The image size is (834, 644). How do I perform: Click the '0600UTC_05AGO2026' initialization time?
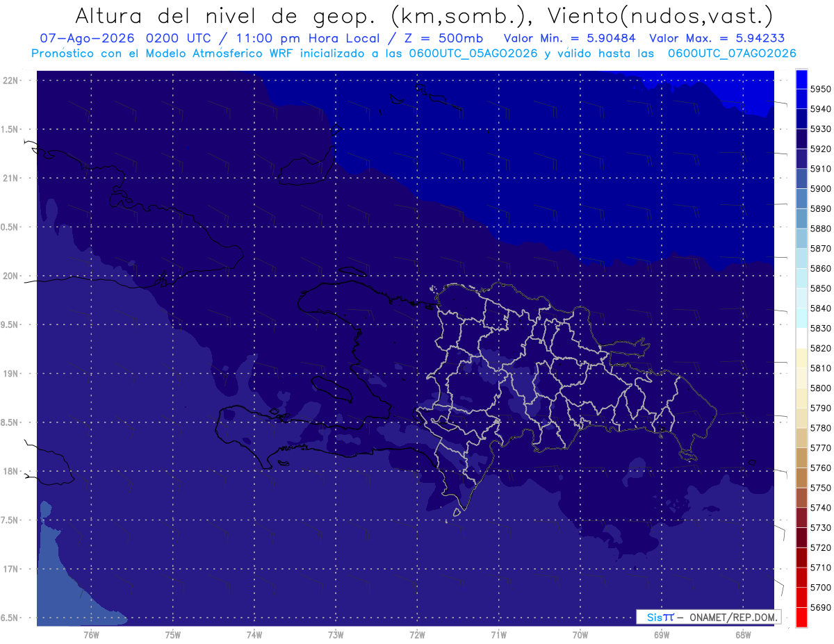tap(472, 53)
